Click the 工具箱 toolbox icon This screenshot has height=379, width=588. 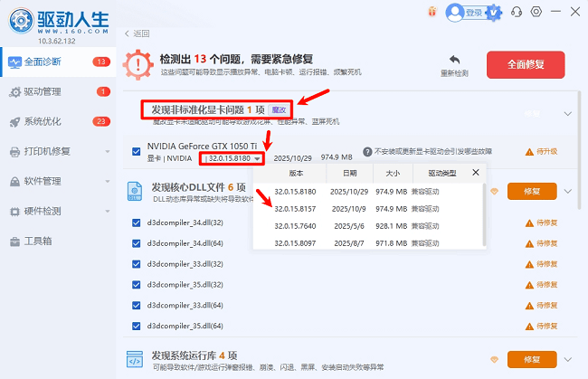[x=15, y=242]
